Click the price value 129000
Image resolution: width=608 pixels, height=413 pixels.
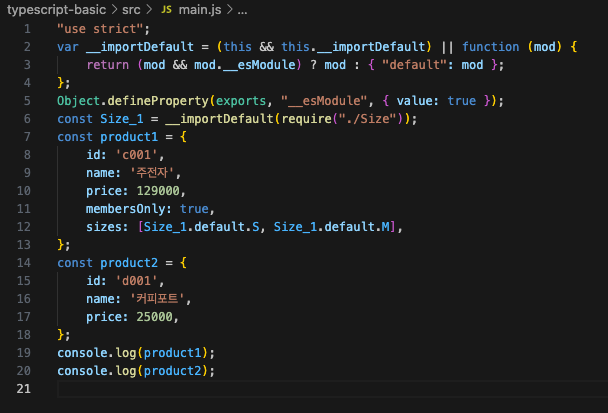tap(158, 191)
